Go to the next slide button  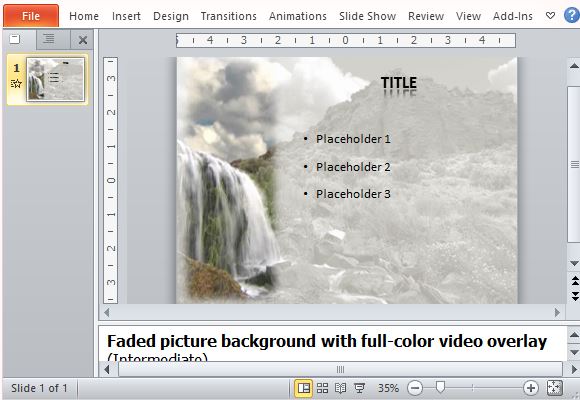tap(574, 296)
